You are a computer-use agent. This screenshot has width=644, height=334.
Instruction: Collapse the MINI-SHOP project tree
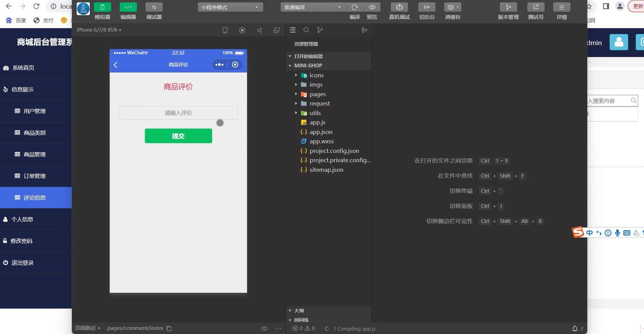pos(329,66)
